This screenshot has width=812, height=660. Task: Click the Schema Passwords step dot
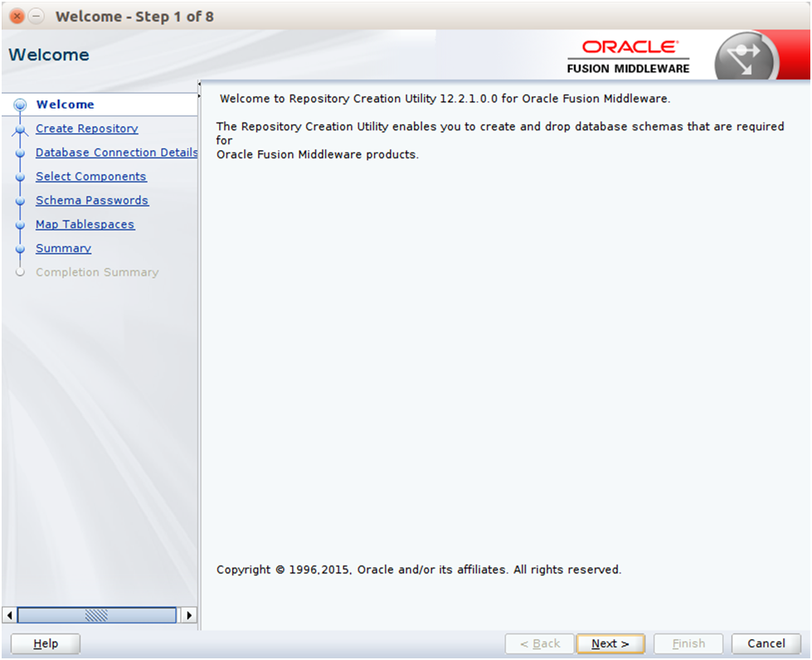(x=20, y=201)
